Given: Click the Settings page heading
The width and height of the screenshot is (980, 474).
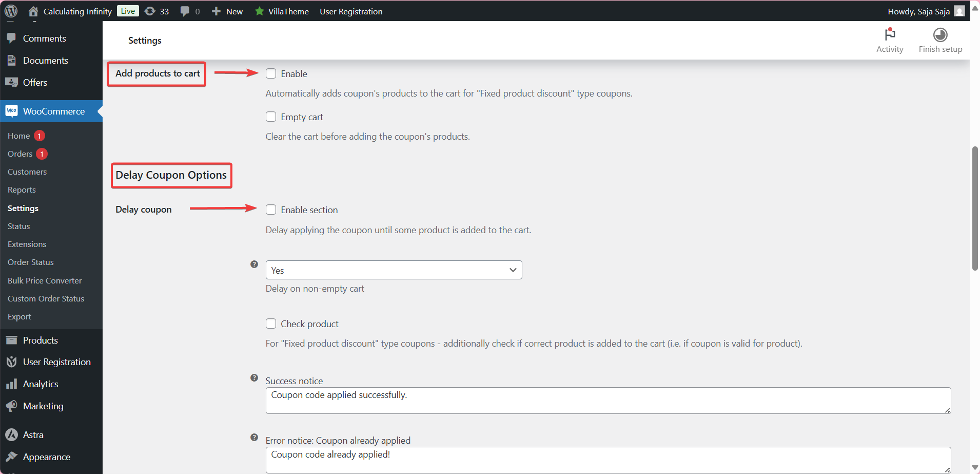Looking at the screenshot, I should point(145,41).
